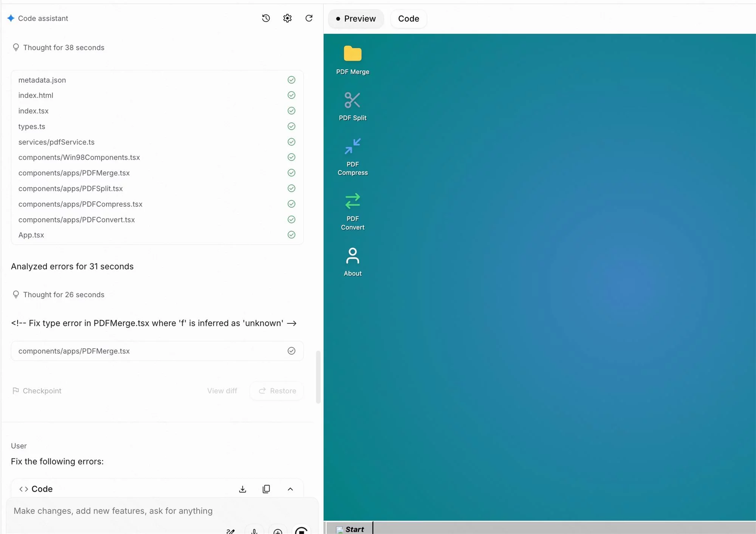Launch PDF Split from the desktop
Screen dimensions: 756x534
coord(352,106)
